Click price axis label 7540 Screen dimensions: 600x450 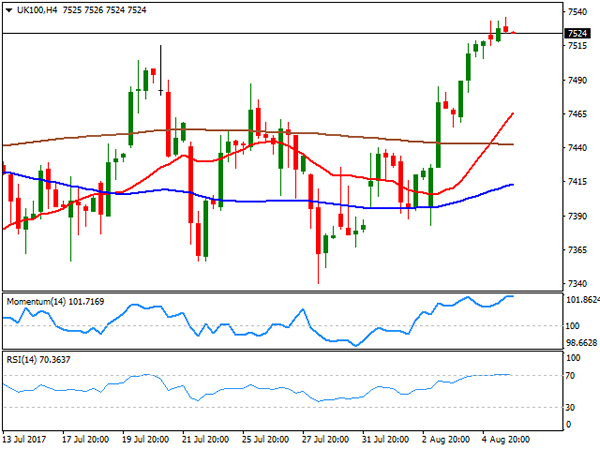point(577,12)
